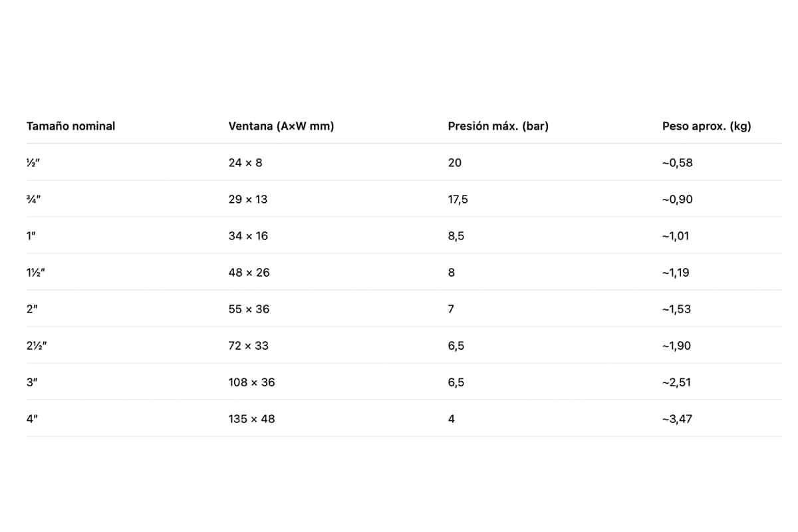Click the "Tamaño nominal" column header
The width and height of the screenshot is (798, 532).
(70, 126)
